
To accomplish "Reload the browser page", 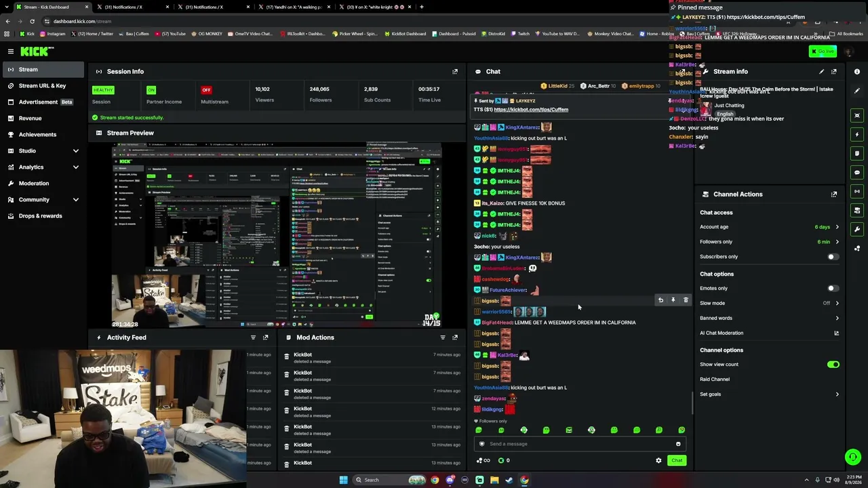I will click(x=32, y=21).
